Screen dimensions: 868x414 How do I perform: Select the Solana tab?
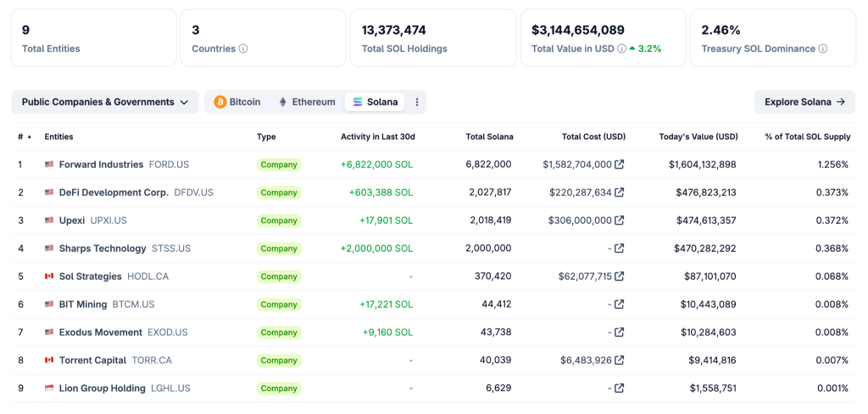(x=375, y=102)
